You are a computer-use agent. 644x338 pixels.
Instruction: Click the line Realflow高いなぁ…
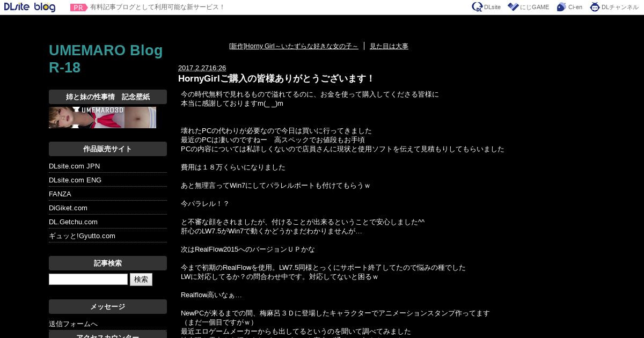click(211, 295)
